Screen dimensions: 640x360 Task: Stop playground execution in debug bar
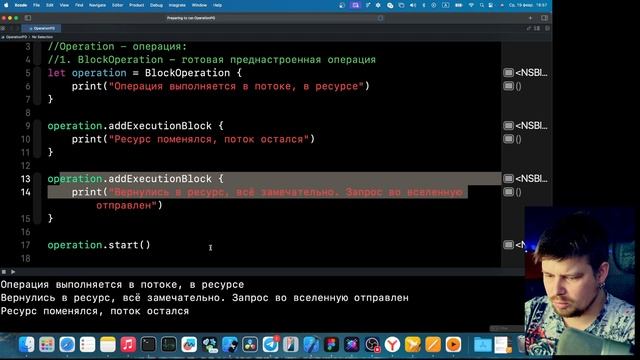pos(4,271)
